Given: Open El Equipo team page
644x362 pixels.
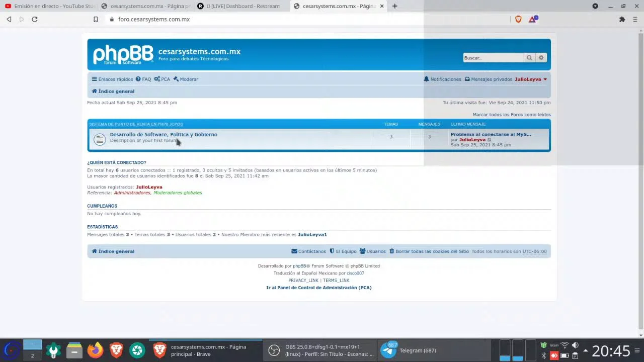Looking at the screenshot, I should [x=343, y=251].
